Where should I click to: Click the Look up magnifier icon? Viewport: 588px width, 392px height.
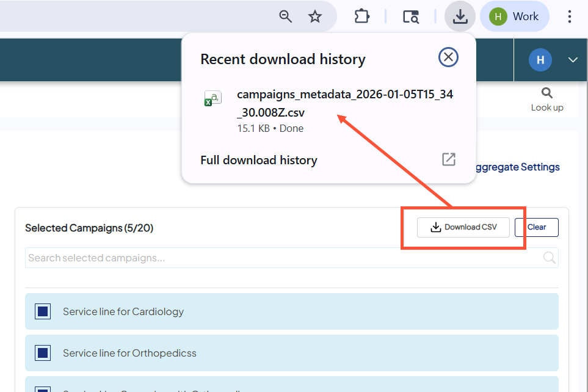(546, 92)
